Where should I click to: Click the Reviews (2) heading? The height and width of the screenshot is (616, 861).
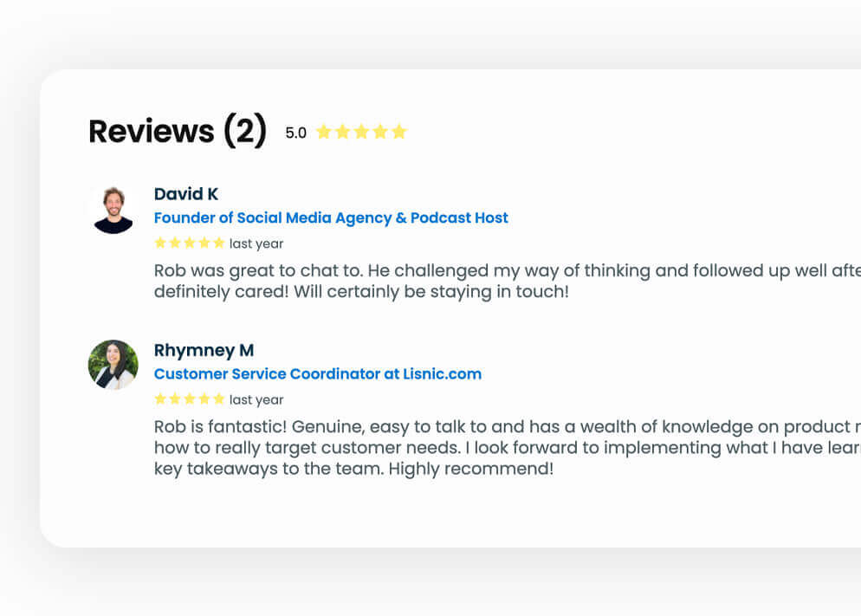point(178,131)
